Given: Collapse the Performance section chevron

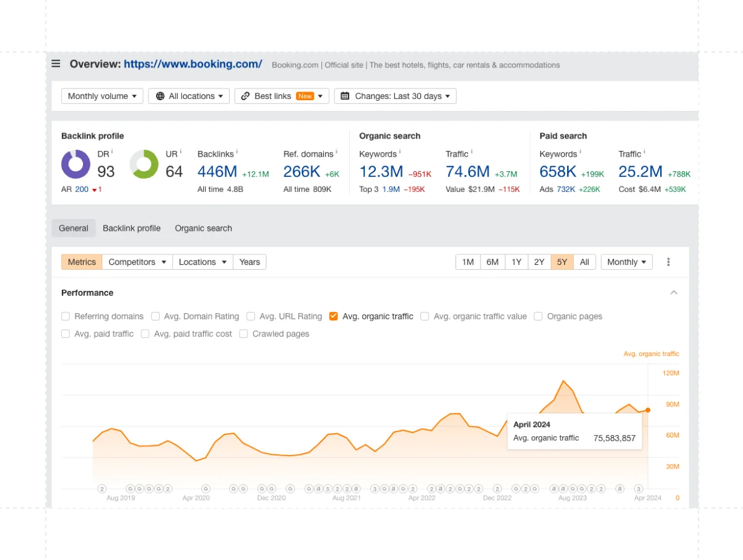Looking at the screenshot, I should (674, 293).
